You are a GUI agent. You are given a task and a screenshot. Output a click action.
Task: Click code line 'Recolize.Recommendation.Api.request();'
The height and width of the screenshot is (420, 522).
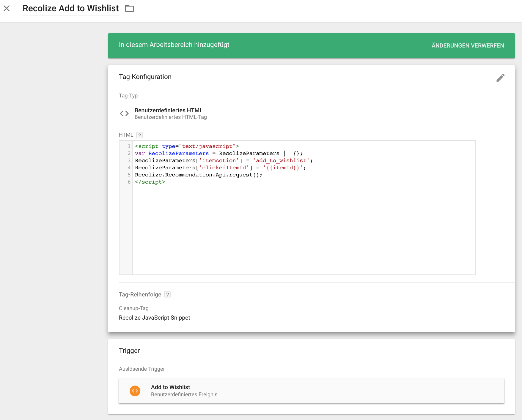(199, 175)
